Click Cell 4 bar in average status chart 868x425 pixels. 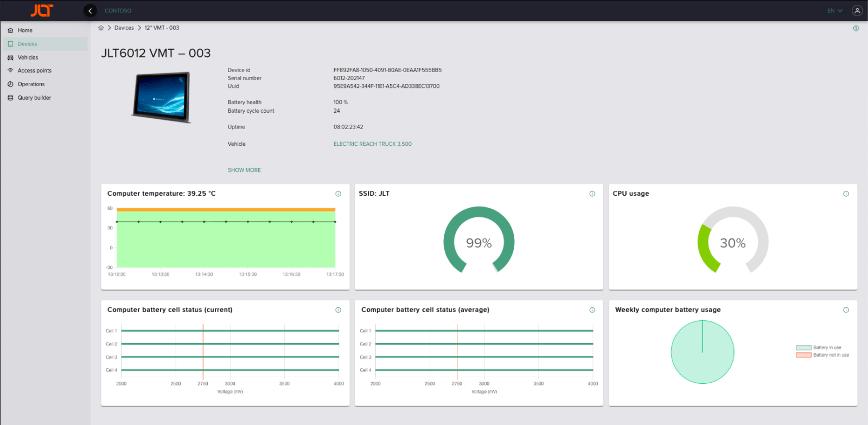(x=484, y=370)
